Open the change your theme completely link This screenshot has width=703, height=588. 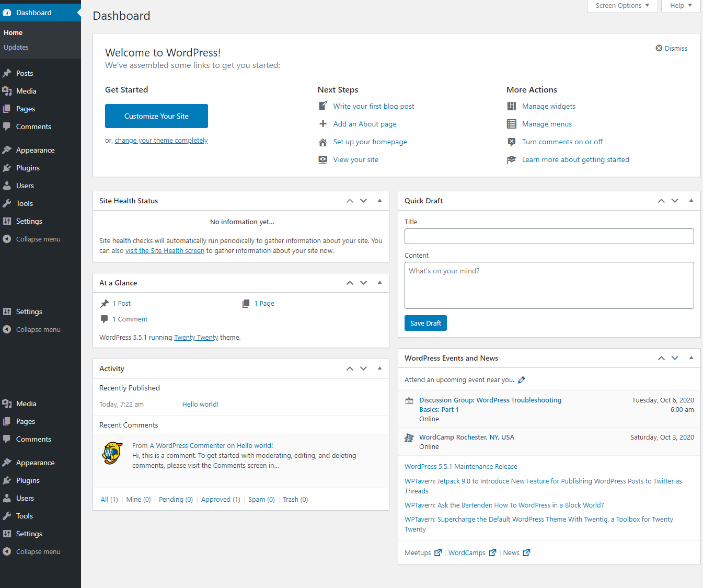[x=161, y=141]
